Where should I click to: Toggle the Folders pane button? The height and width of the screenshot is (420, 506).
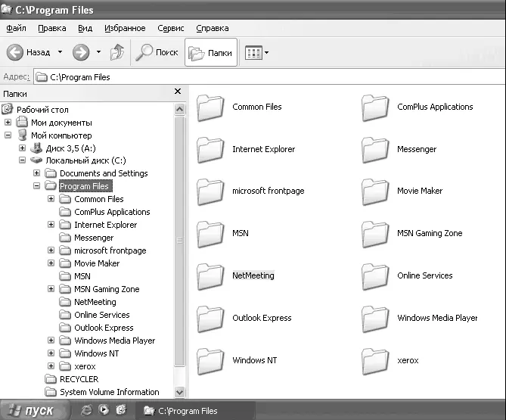click(x=211, y=52)
